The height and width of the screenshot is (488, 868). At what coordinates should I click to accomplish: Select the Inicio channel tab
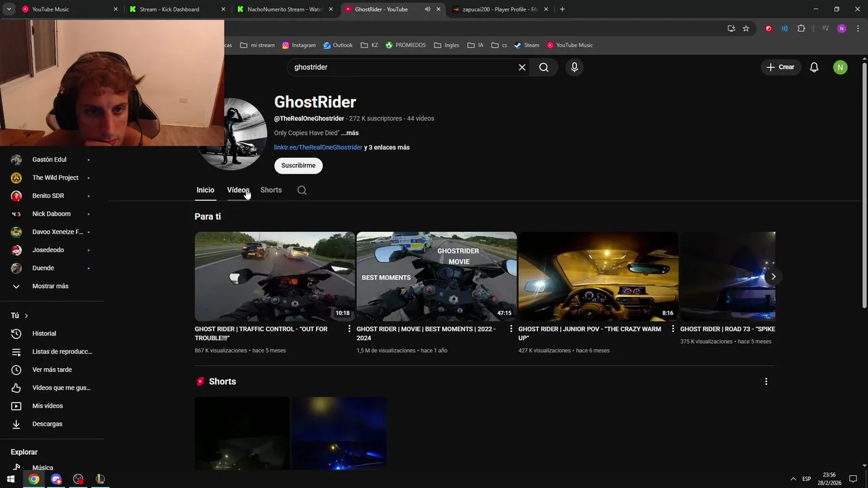point(205,190)
